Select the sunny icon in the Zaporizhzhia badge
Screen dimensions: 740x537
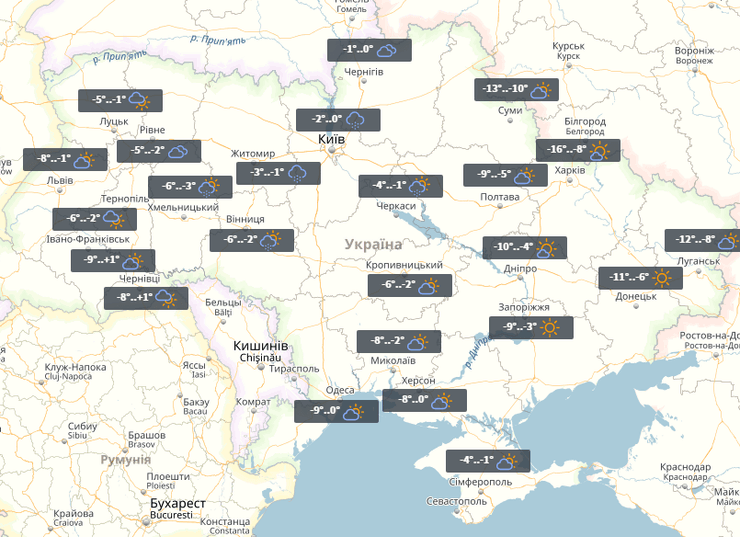click(x=551, y=328)
